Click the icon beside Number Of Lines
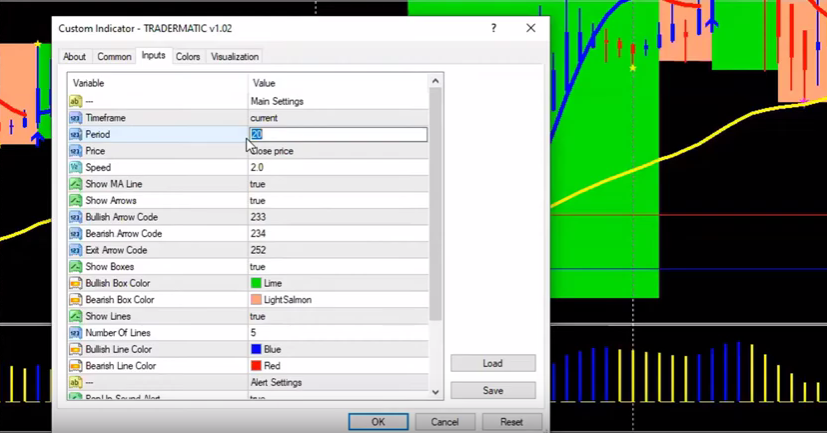 (x=75, y=333)
